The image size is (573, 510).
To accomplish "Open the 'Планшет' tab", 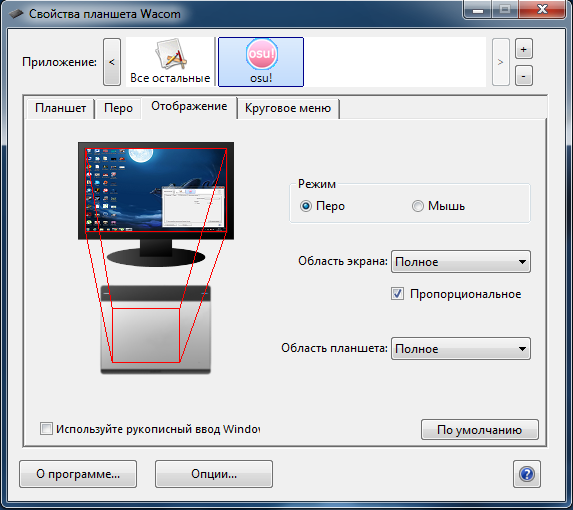I will point(60,108).
